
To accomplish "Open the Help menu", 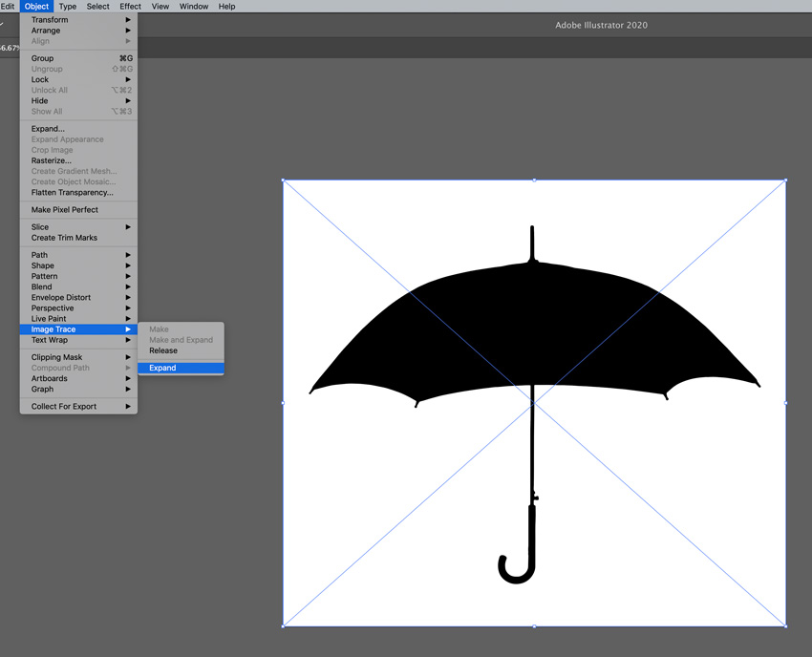I will 226,6.
